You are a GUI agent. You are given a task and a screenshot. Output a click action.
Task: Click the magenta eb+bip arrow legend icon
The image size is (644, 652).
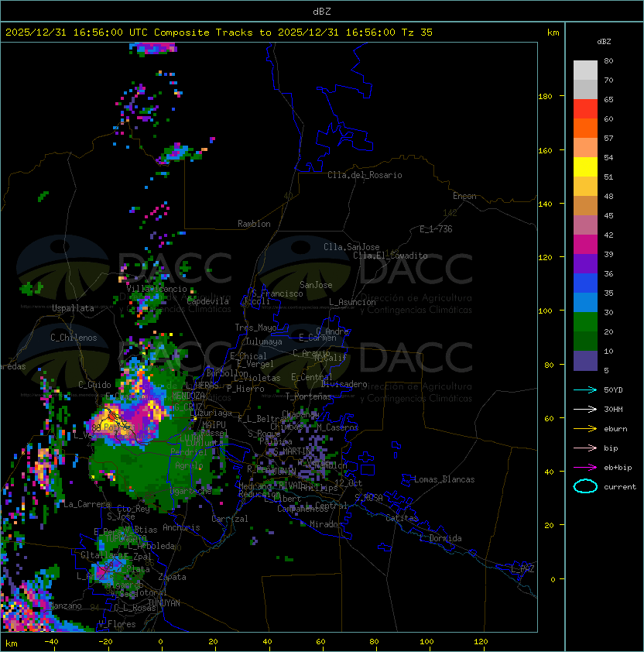click(x=585, y=468)
